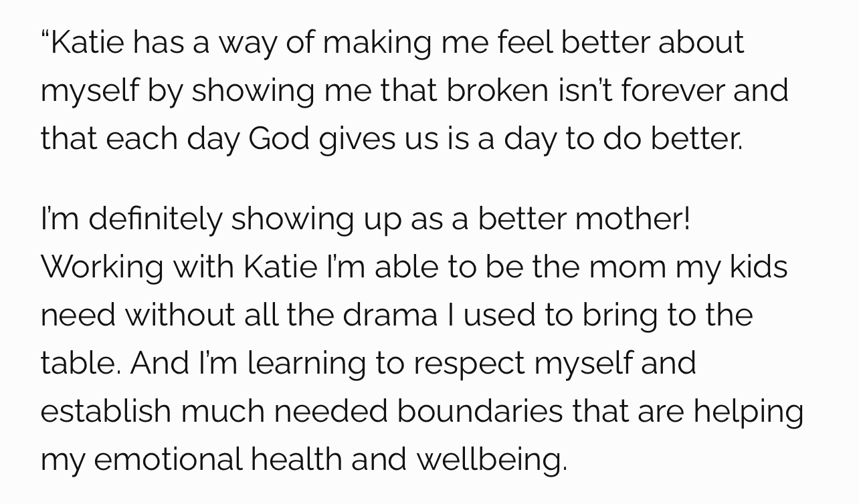Click the word "boundaries" in the text
The width and height of the screenshot is (859, 504).
pyautogui.click(x=480, y=411)
